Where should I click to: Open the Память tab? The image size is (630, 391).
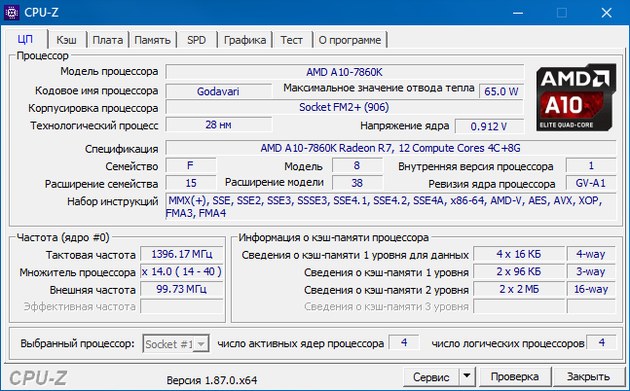pyautogui.click(x=152, y=40)
